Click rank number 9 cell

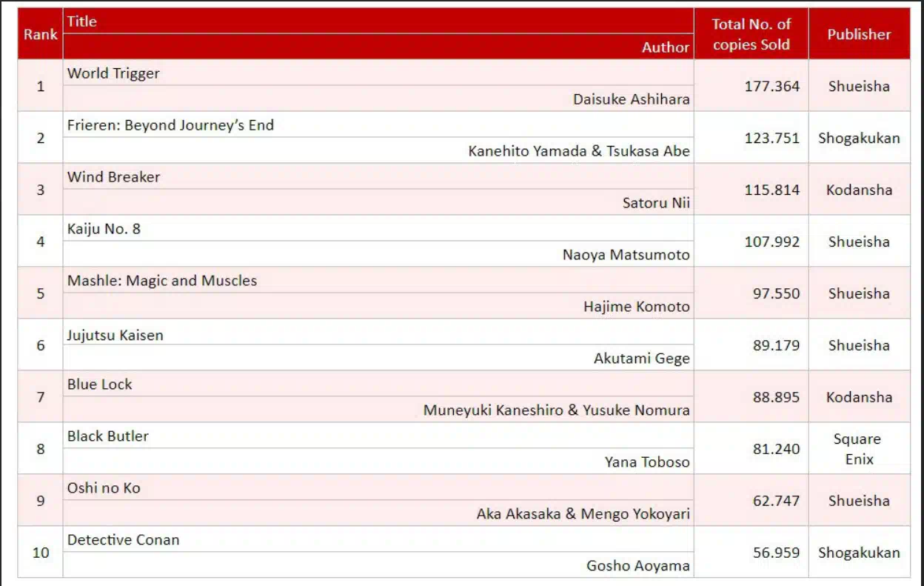40,501
